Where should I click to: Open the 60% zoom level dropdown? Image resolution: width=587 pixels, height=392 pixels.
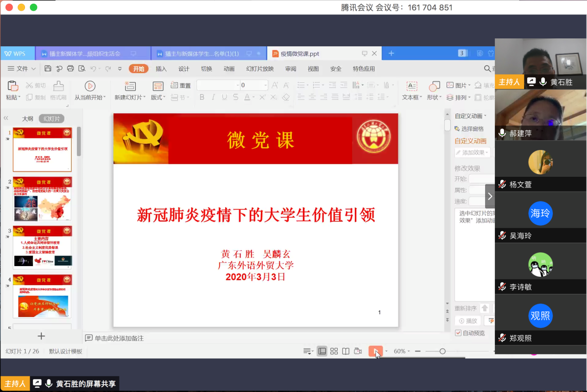point(402,351)
